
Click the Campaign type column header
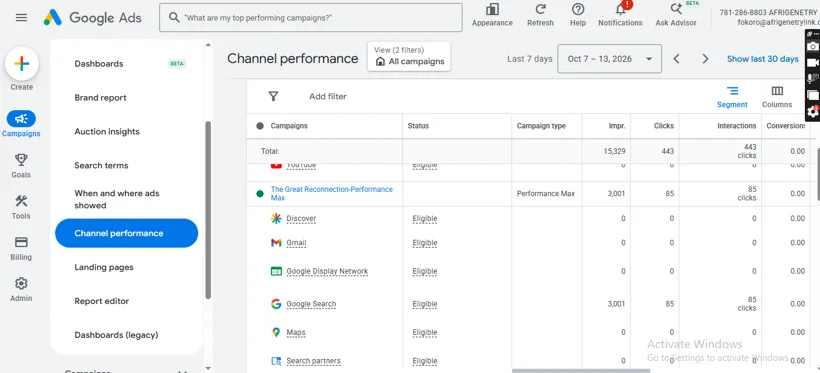541,126
